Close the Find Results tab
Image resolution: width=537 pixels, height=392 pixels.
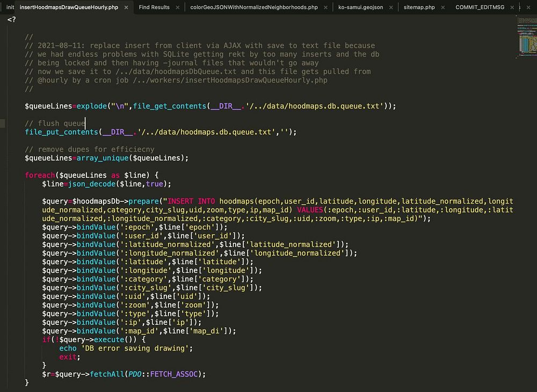(178, 8)
